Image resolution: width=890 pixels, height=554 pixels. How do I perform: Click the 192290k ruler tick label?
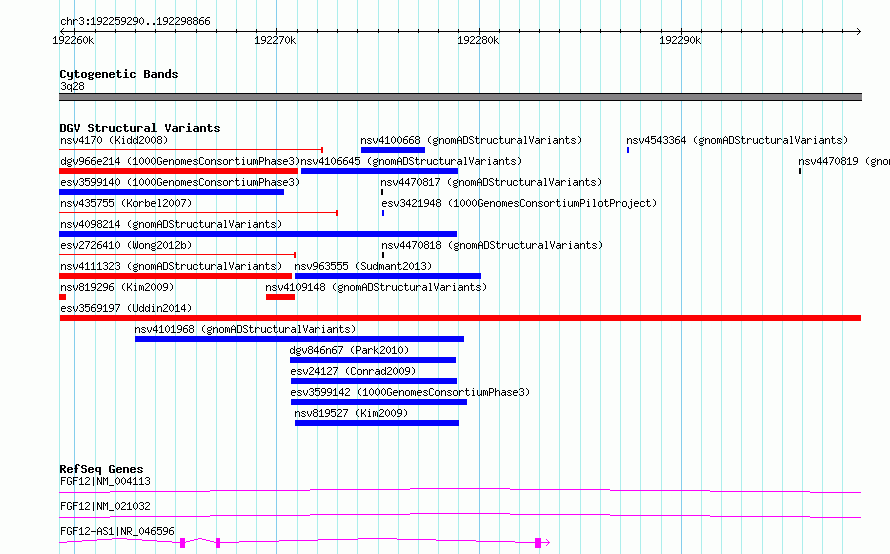tap(680, 40)
